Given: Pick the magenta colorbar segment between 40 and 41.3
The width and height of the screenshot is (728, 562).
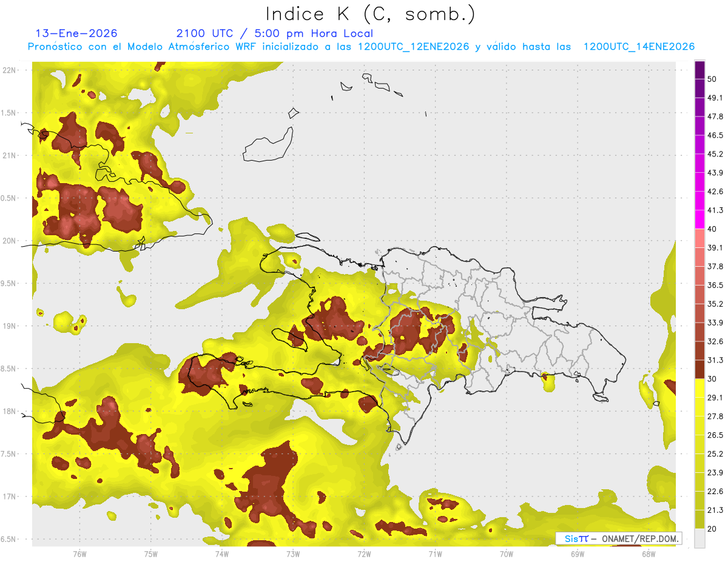Looking at the screenshot, I should tap(699, 219).
